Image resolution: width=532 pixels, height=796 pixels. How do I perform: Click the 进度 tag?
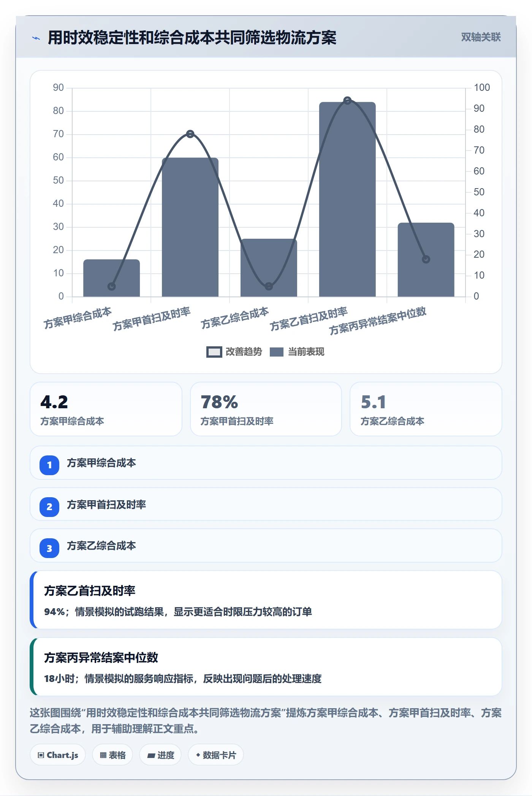point(160,755)
